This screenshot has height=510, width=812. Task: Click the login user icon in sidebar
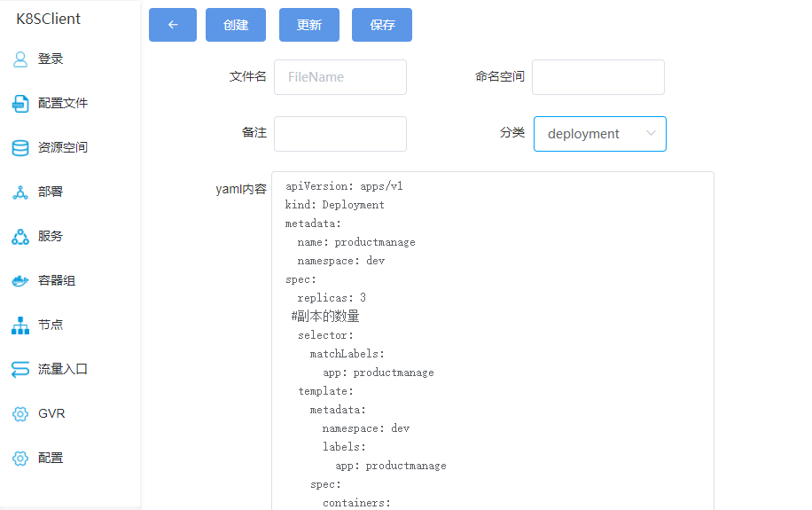[20, 59]
